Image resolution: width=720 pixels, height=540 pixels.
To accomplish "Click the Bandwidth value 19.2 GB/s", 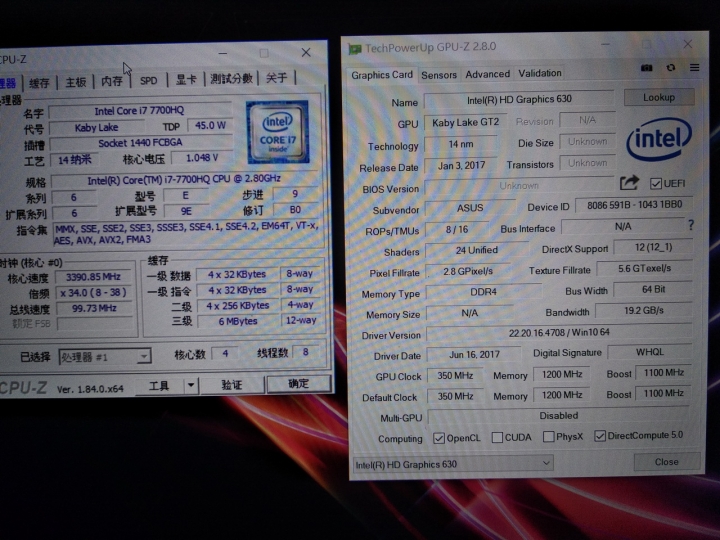I will [x=643, y=311].
